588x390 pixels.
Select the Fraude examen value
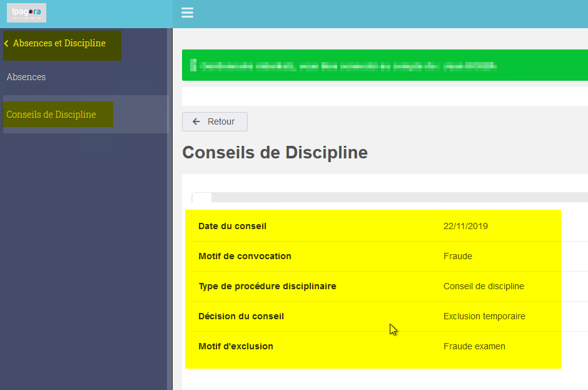(474, 346)
